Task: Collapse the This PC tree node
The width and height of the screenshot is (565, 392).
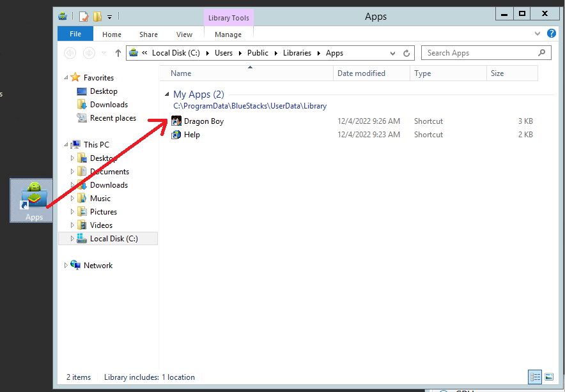Action: point(66,145)
